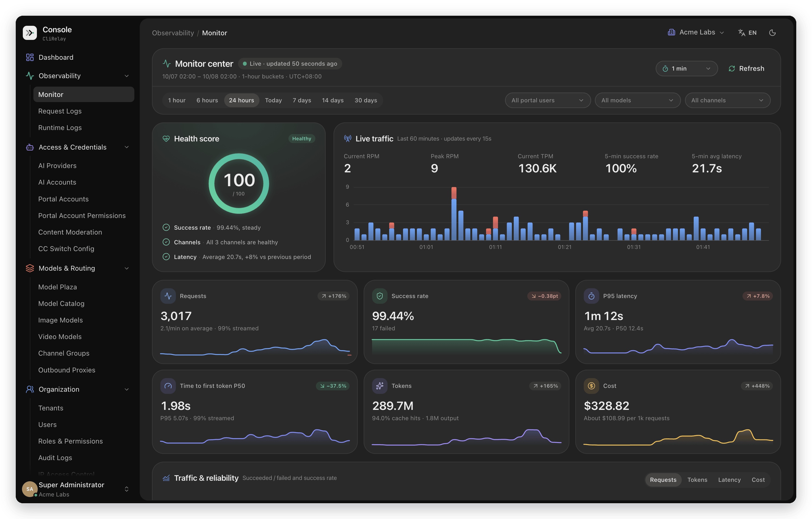812x519 pixels.
Task: Open the Acme Labs tenant dropdown
Action: [x=696, y=32]
